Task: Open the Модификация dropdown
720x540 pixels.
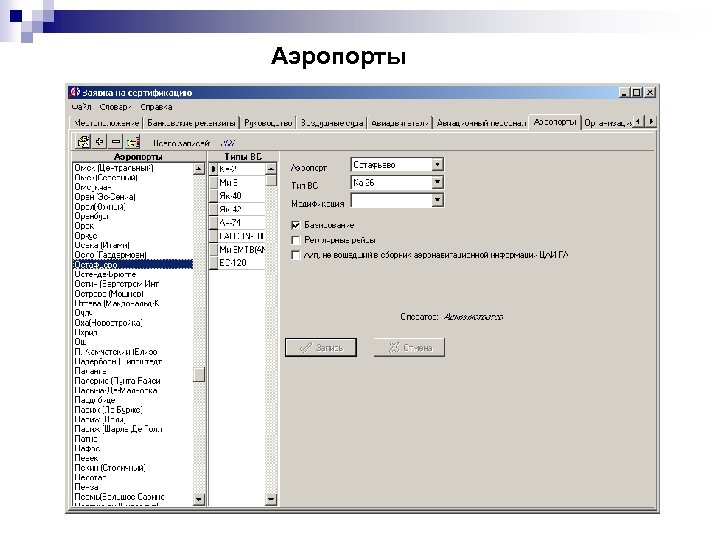Action: click(x=438, y=200)
